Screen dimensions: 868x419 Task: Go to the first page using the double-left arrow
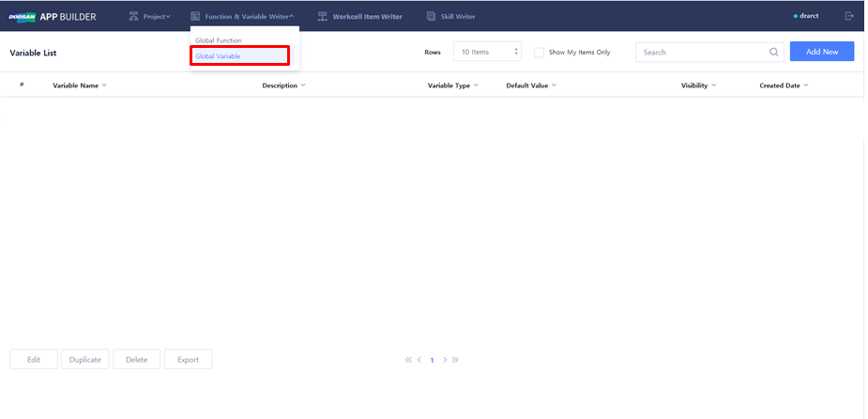tap(409, 360)
